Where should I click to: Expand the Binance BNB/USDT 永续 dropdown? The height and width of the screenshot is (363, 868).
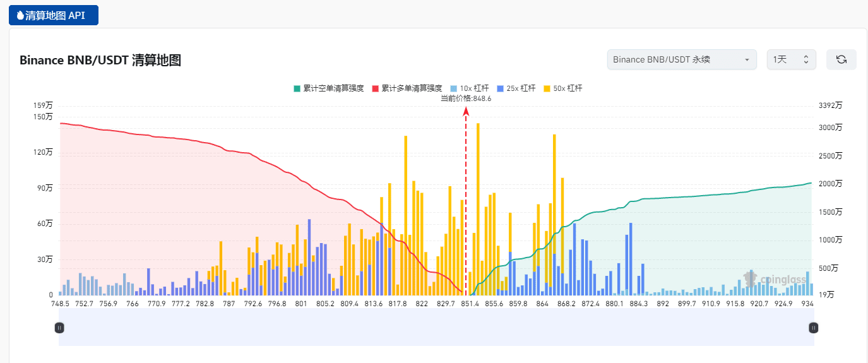(682, 59)
